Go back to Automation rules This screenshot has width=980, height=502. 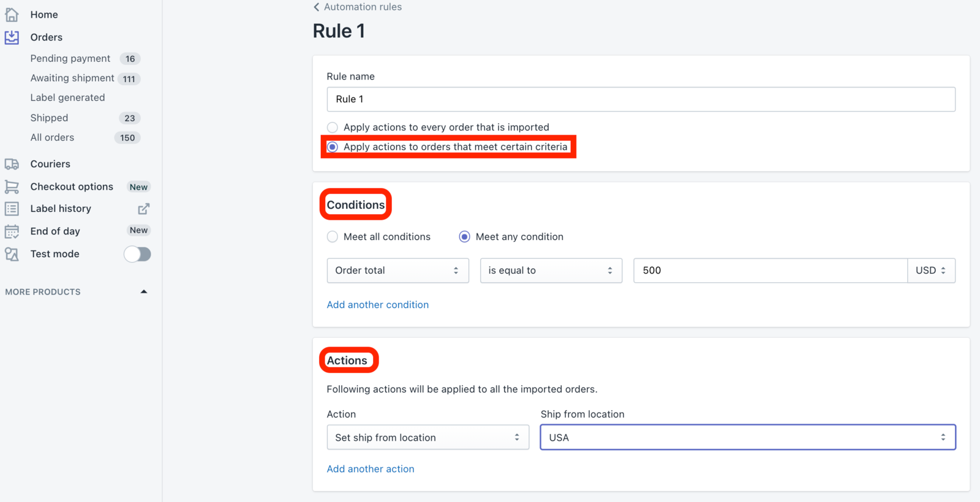pos(363,7)
